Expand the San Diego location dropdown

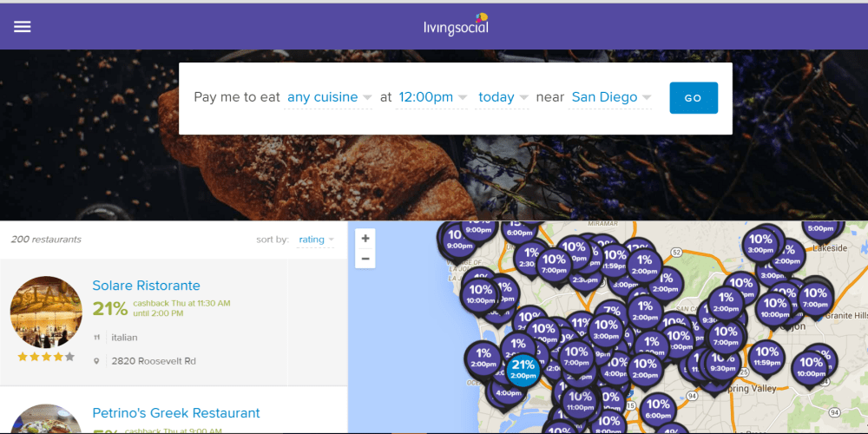click(x=610, y=97)
